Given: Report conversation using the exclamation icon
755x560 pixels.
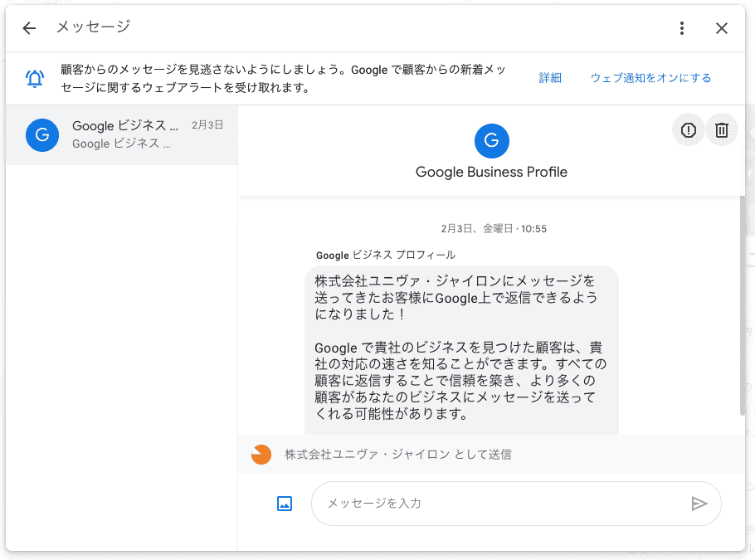Looking at the screenshot, I should click(688, 129).
